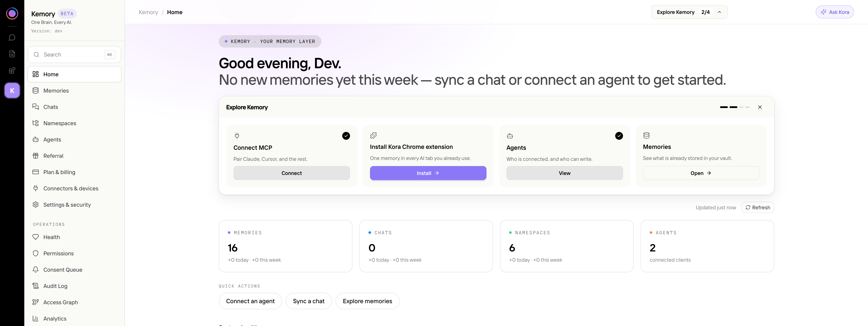This screenshot has width=868, height=326.
Task: Open Chats in the sidebar
Action: point(74,107)
